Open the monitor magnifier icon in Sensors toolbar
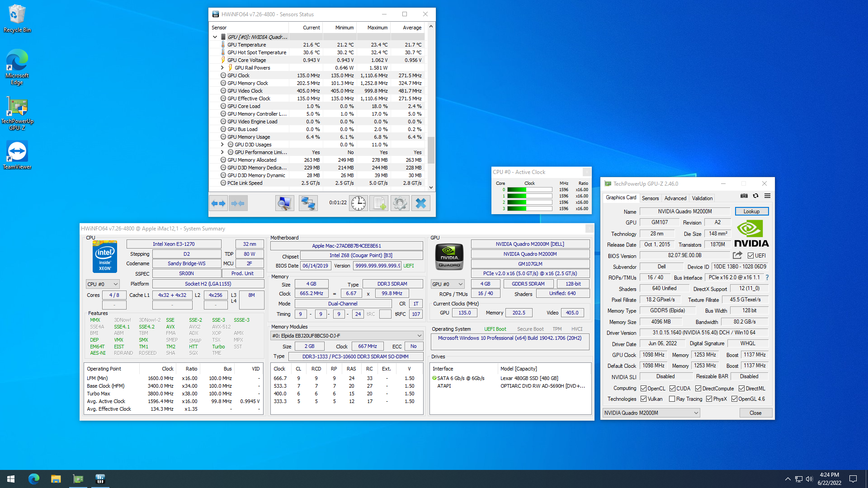 tap(284, 203)
